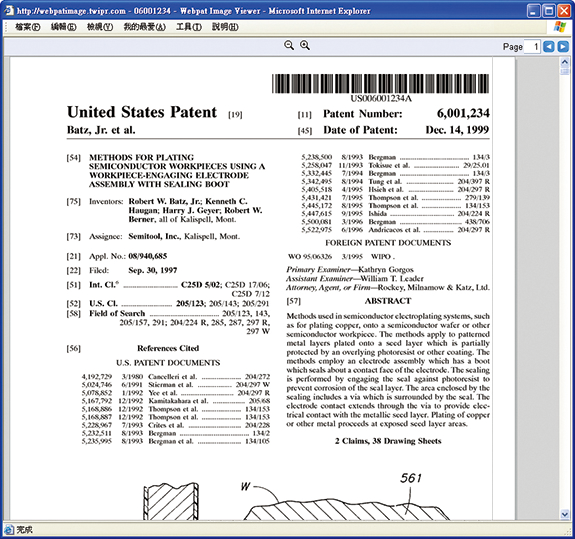
Task: Click the Page number input field
Action: (x=532, y=47)
